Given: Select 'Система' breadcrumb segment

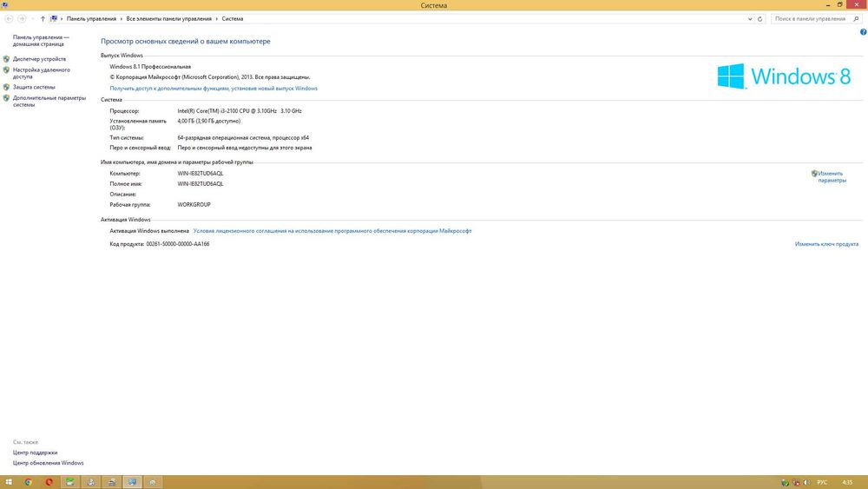Looking at the screenshot, I should 233,19.
